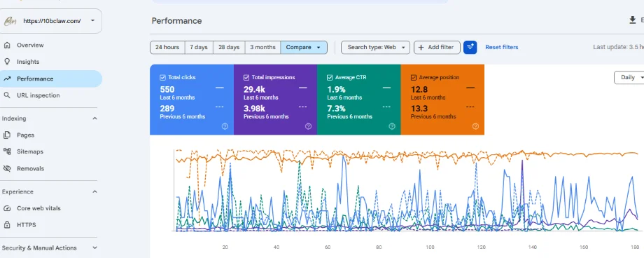Screen dimensions: 644x258
Task: Click the Removals crossed-eye icon
Action: pyautogui.click(x=6, y=169)
